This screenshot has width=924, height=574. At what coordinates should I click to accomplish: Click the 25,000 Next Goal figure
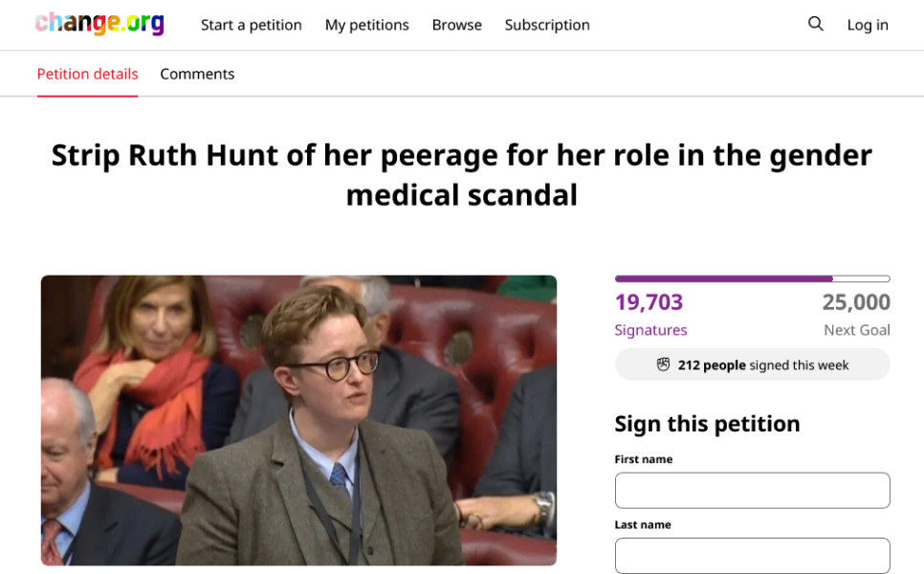[855, 302]
